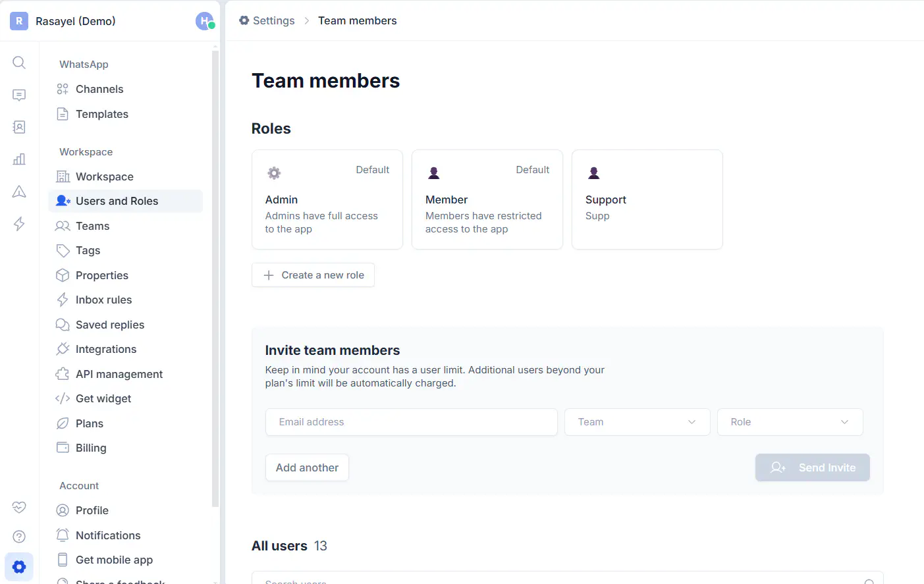Click the settings gear icon in rail
924x584 pixels.
point(19,567)
